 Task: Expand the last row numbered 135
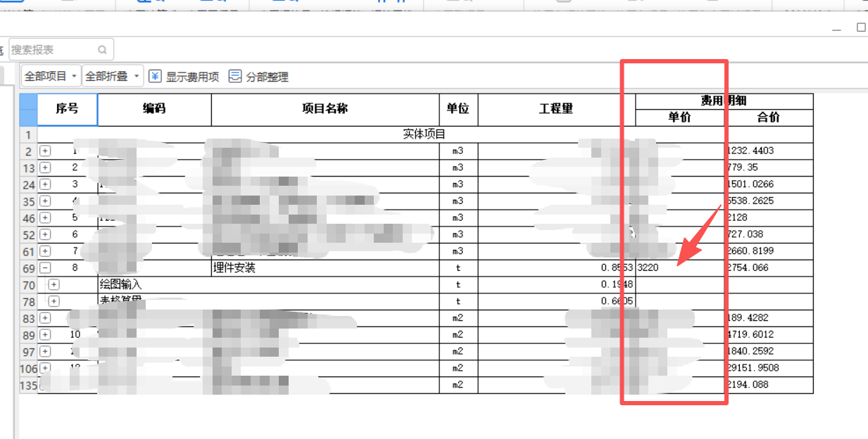pos(45,385)
